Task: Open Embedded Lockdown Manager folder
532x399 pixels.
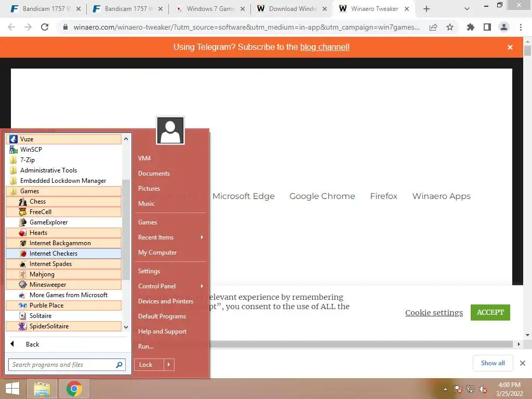Action: click(63, 181)
